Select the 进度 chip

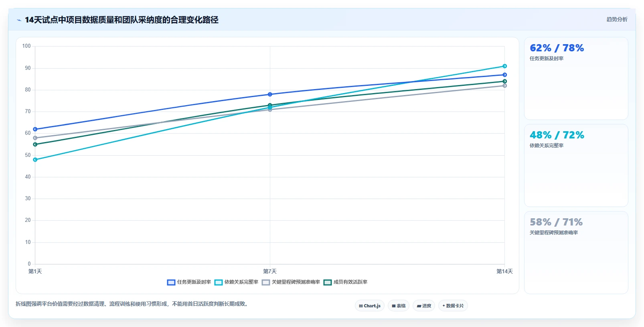click(x=424, y=306)
